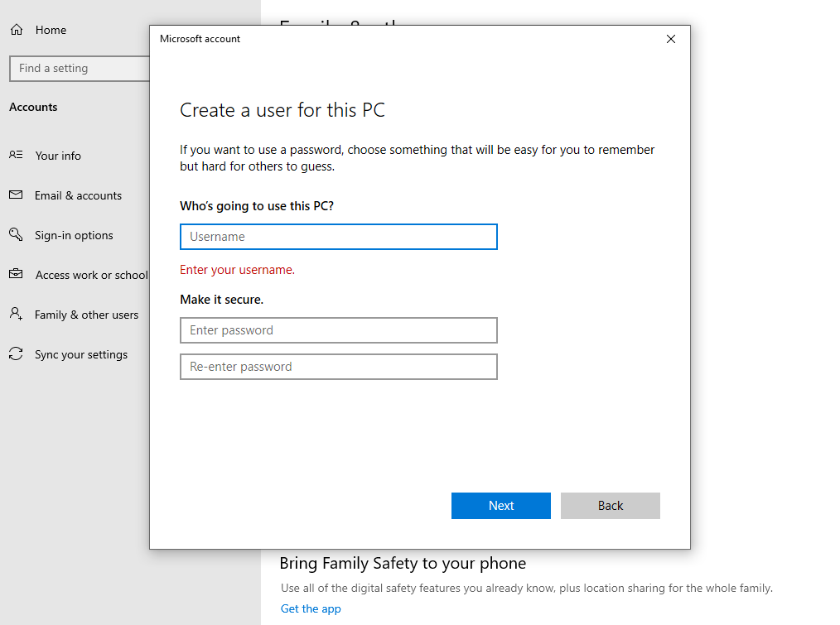Go to Sign-in options page

tap(74, 235)
